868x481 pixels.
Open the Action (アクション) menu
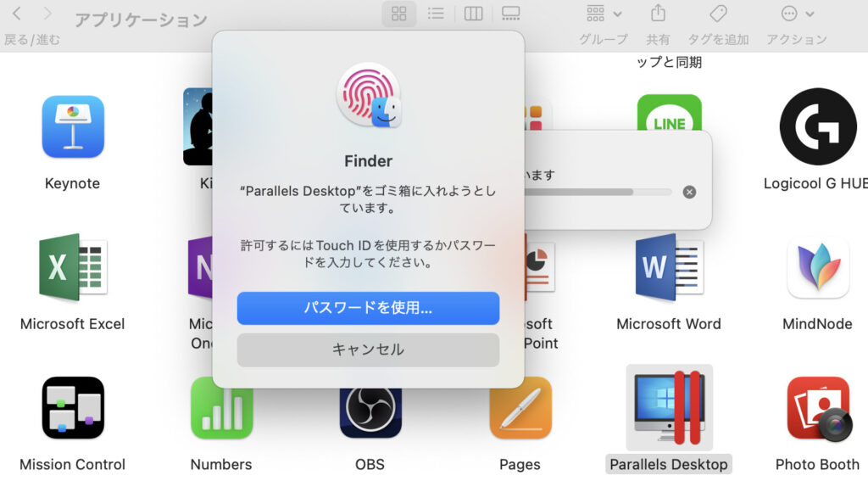click(x=797, y=14)
